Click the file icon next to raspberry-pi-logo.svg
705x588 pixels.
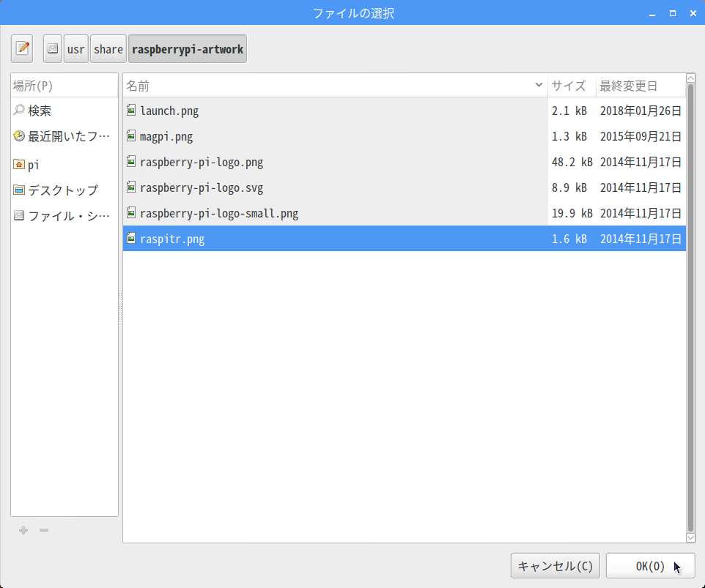coord(131,187)
